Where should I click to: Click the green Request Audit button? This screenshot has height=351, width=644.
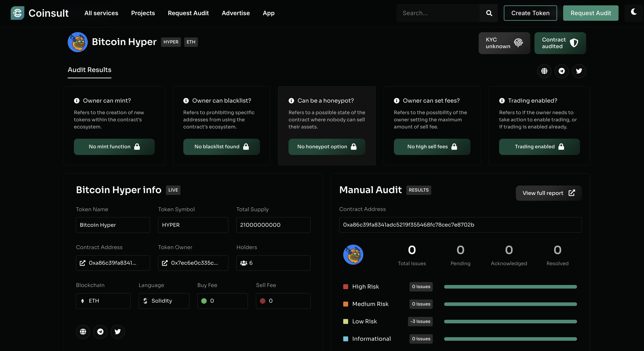(590, 13)
